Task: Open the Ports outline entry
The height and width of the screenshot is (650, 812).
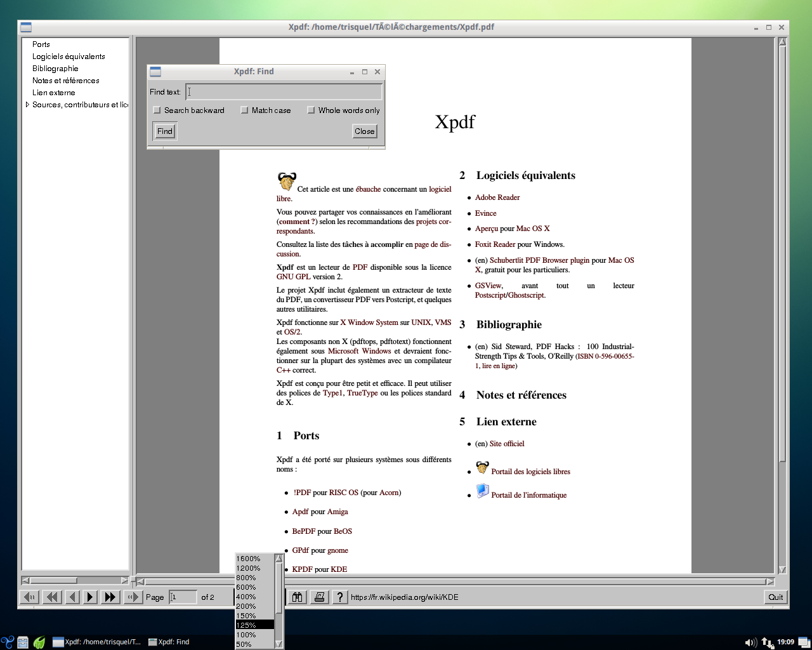Action: (x=41, y=44)
